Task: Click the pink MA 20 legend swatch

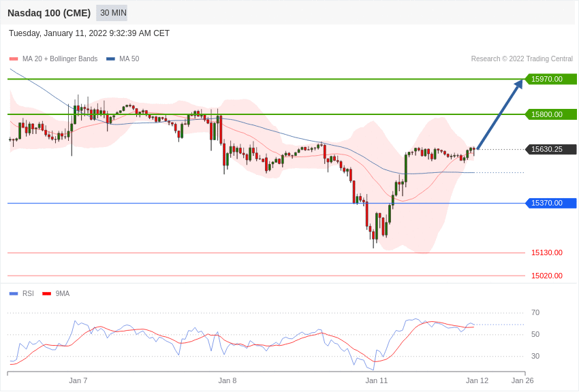Action: click(x=14, y=59)
